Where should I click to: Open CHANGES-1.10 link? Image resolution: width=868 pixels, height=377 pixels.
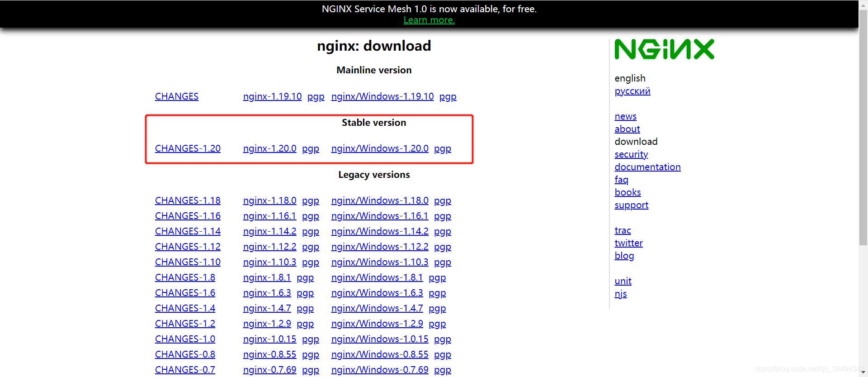coord(188,262)
